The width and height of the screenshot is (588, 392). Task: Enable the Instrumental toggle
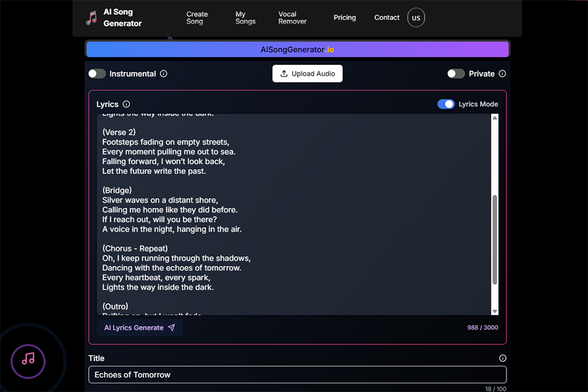[97, 73]
